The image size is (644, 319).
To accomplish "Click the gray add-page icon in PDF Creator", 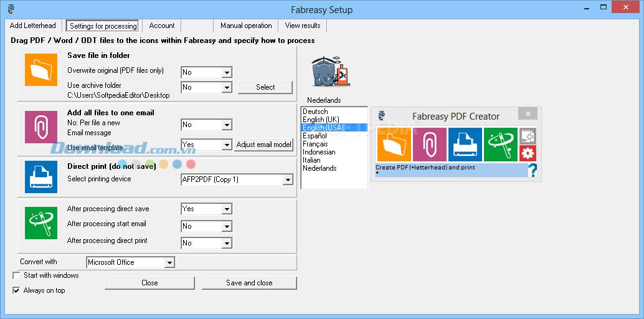I will [x=528, y=136].
